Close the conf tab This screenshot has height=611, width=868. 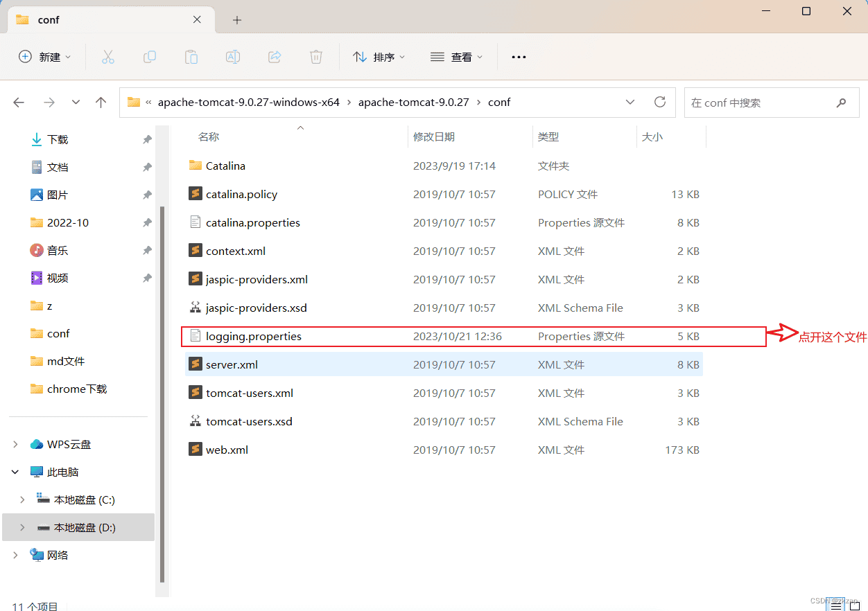click(x=198, y=19)
